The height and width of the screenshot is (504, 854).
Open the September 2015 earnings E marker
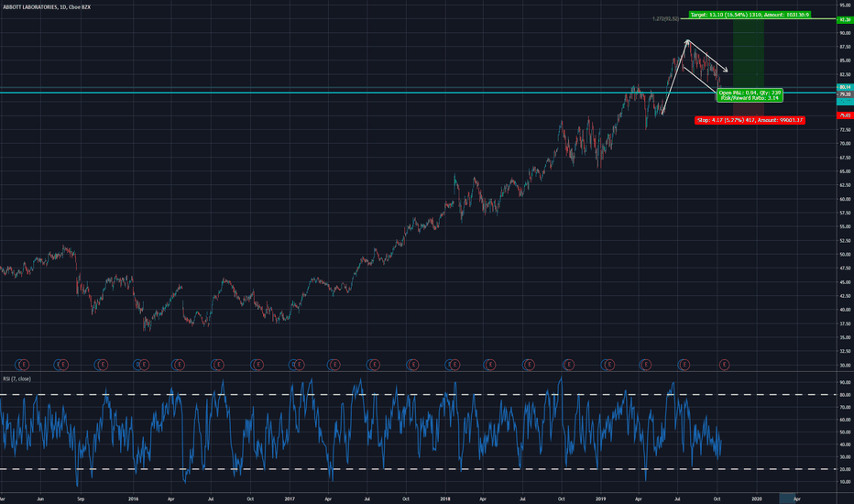click(102, 365)
